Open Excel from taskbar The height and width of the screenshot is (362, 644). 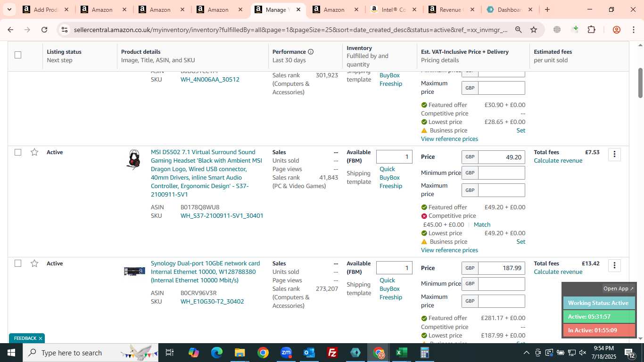[x=402, y=353]
